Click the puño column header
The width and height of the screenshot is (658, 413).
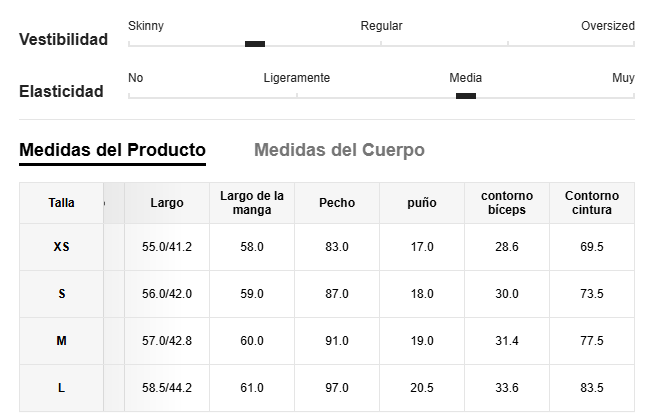pyautogui.click(x=422, y=203)
